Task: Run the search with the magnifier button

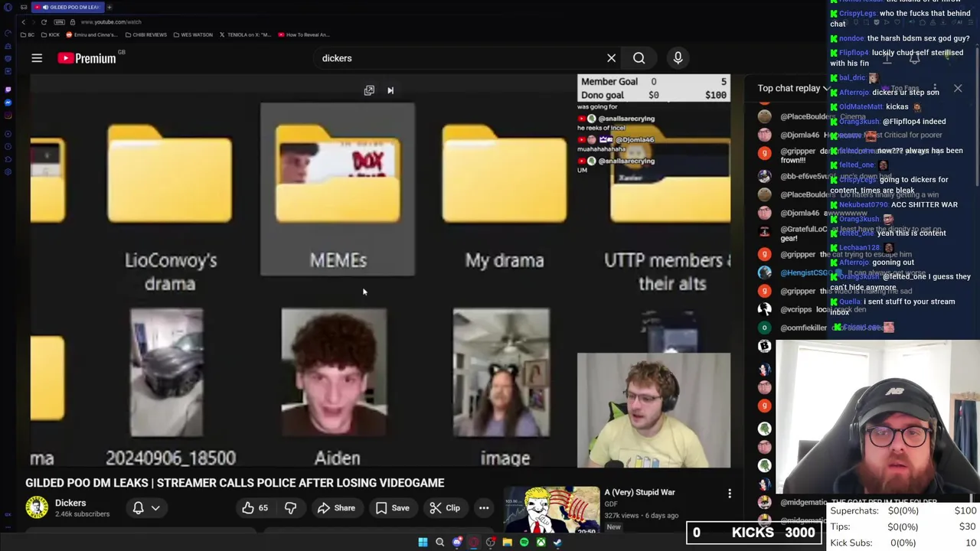Action: pyautogui.click(x=639, y=58)
